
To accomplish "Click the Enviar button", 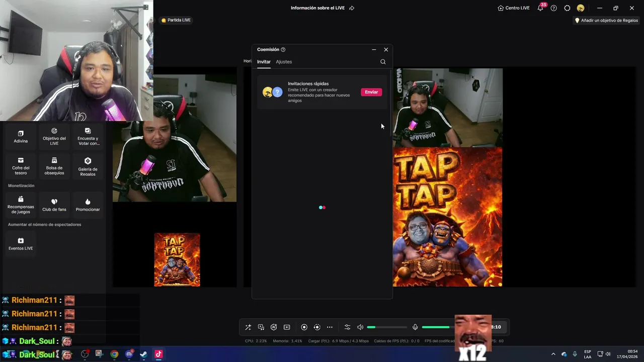I will 371,92.
